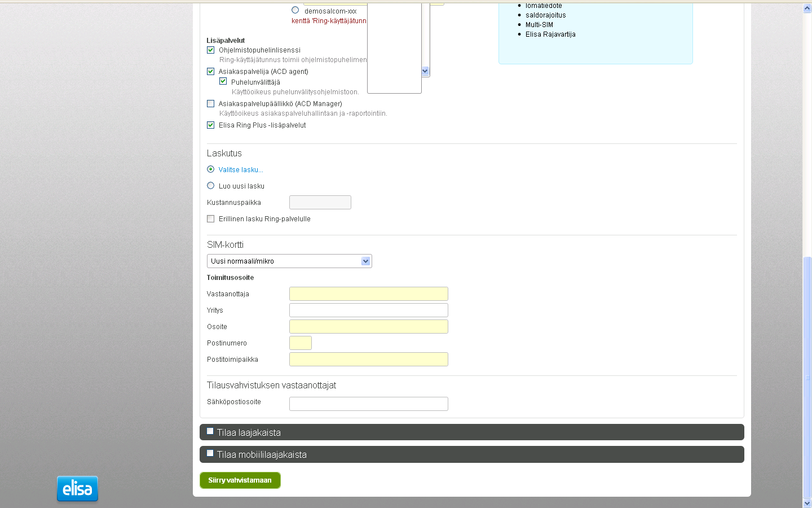Click the Siirry vahvistamaan button

point(240,480)
